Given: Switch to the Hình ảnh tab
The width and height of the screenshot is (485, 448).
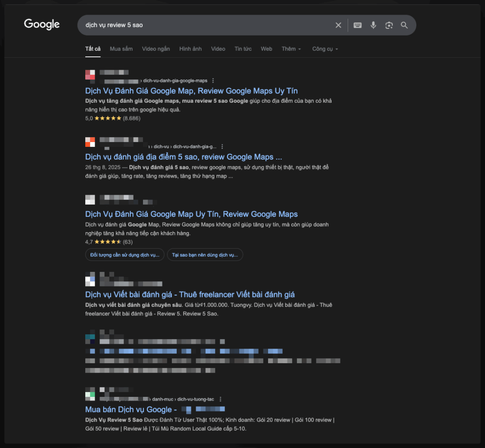Looking at the screenshot, I should [190, 49].
